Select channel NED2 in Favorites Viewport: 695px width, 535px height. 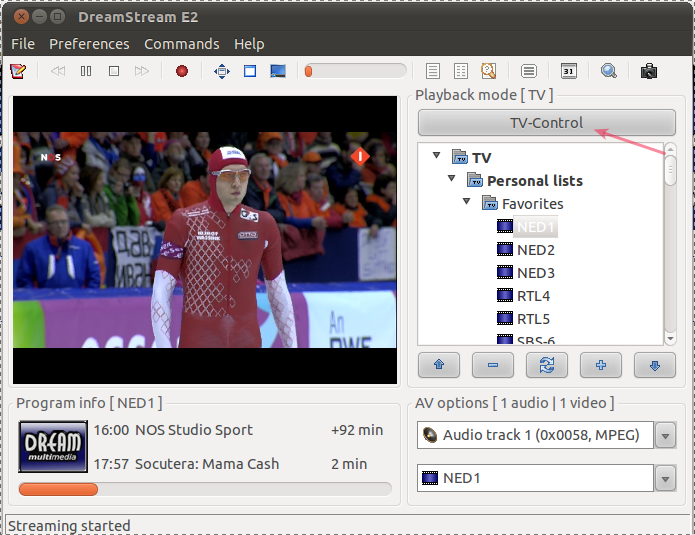pyautogui.click(x=535, y=250)
